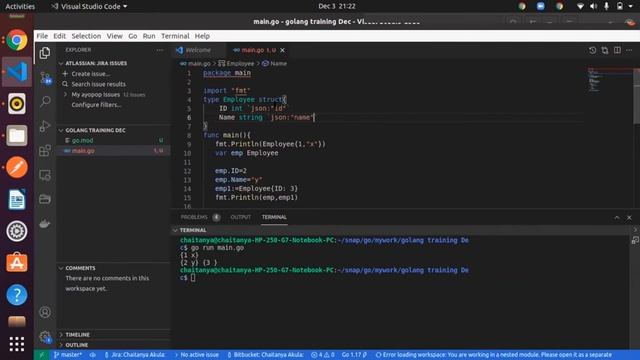Click Search issue results
This screenshot has width=640, height=360.
[x=98, y=84]
